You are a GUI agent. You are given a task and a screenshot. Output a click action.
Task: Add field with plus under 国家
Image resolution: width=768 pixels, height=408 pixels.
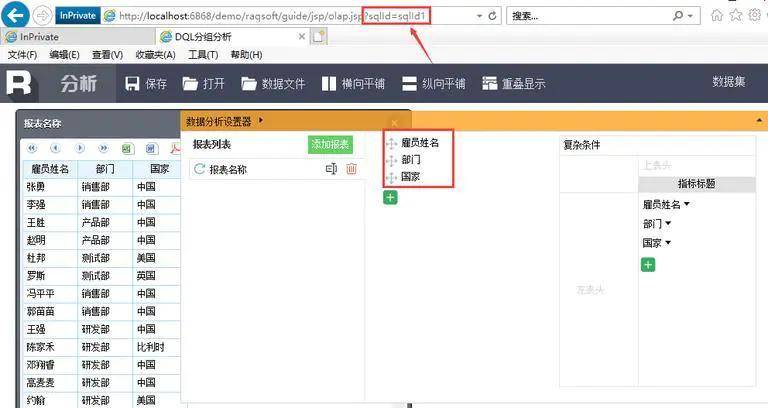click(390, 198)
